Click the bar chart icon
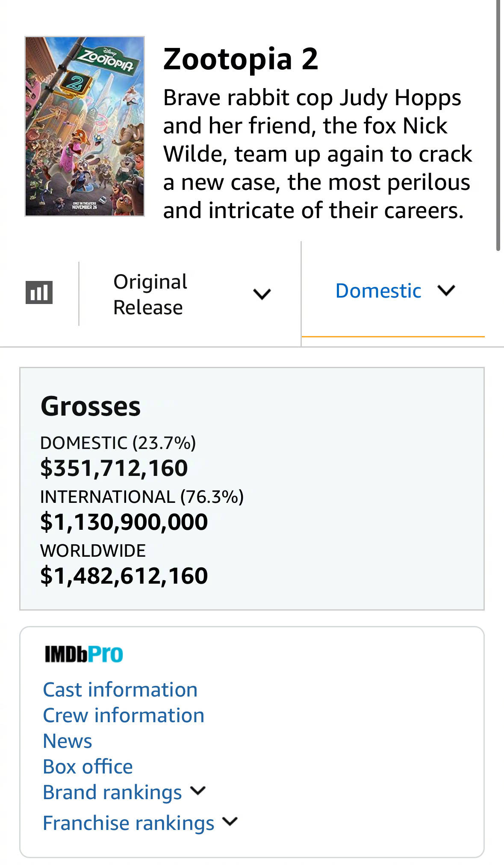Viewport: 504px width, 865px height. [x=39, y=292]
